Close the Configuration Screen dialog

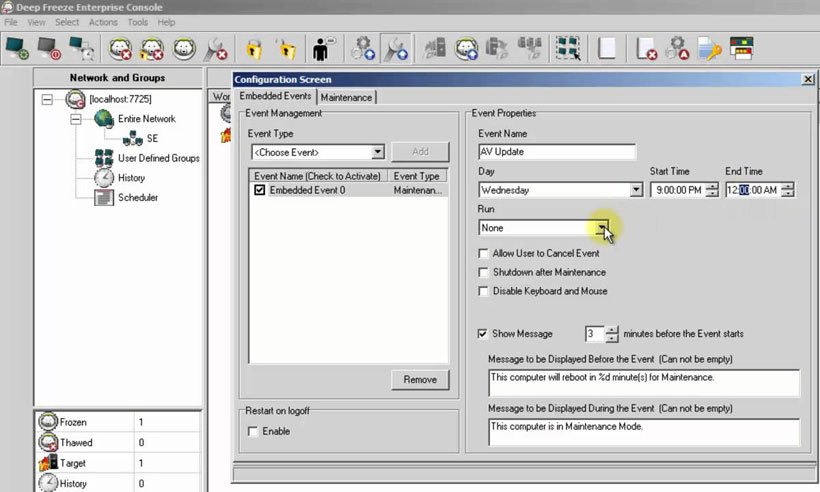[x=808, y=79]
